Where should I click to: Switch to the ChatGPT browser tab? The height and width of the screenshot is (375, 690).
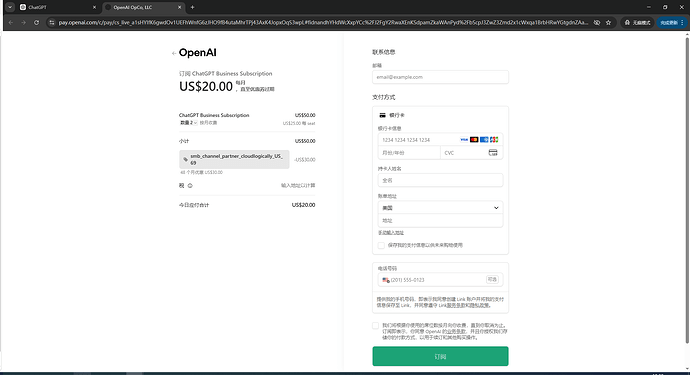[x=58, y=7]
